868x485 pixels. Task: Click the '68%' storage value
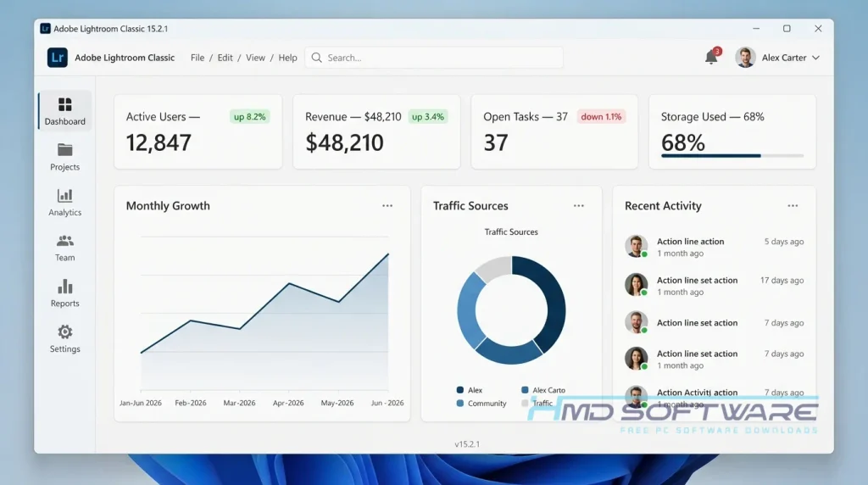[683, 142]
